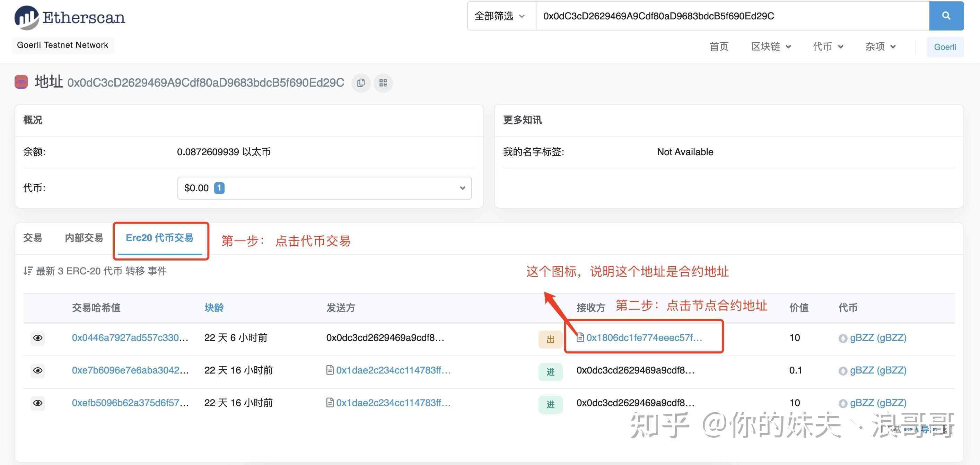Open transaction hash 0xefb5096b62a375d6f57
This screenshot has width=980, height=465.
[x=131, y=403]
